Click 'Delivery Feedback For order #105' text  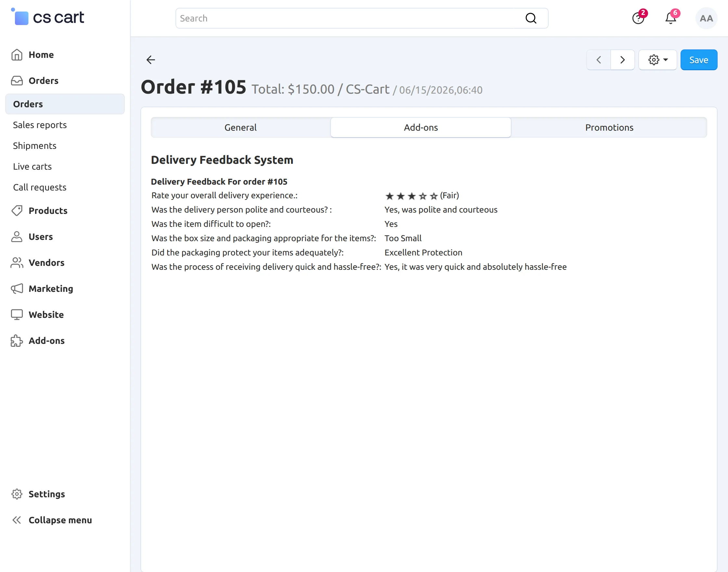pos(219,182)
